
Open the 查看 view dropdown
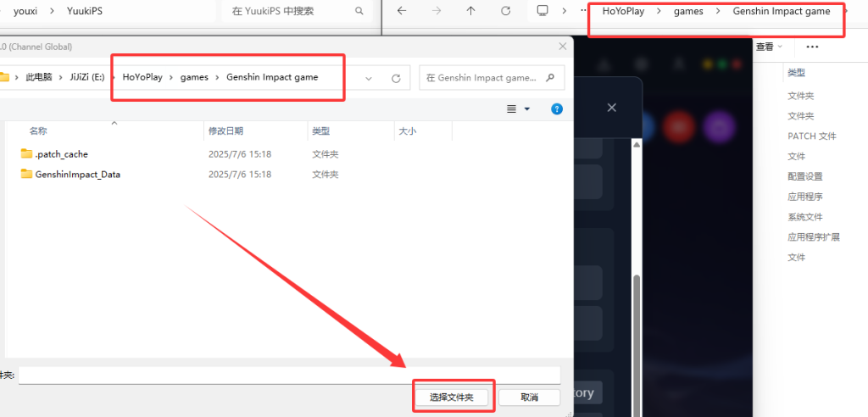(x=769, y=47)
